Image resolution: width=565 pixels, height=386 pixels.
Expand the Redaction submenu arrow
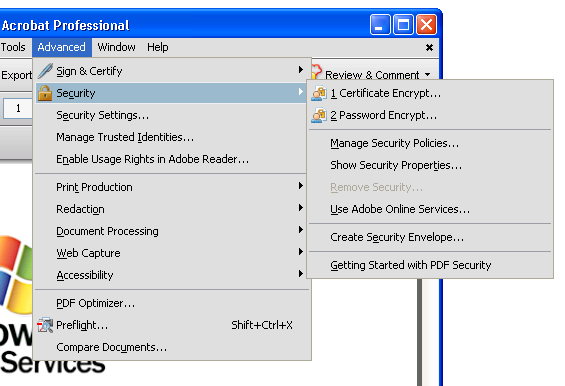[x=301, y=208]
